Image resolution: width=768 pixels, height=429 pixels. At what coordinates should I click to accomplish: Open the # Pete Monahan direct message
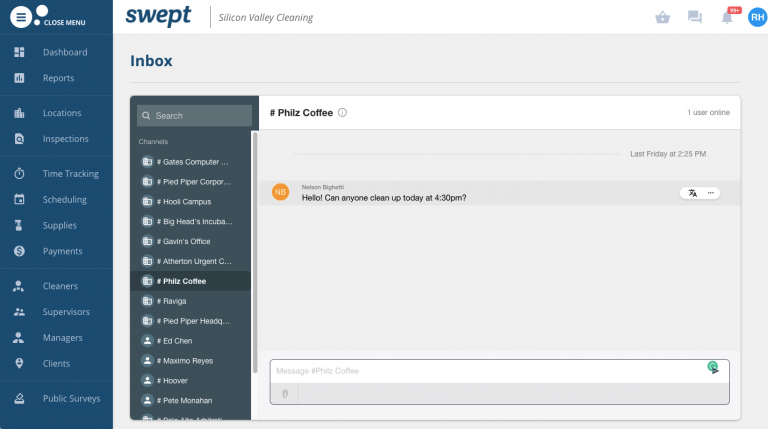(x=191, y=401)
